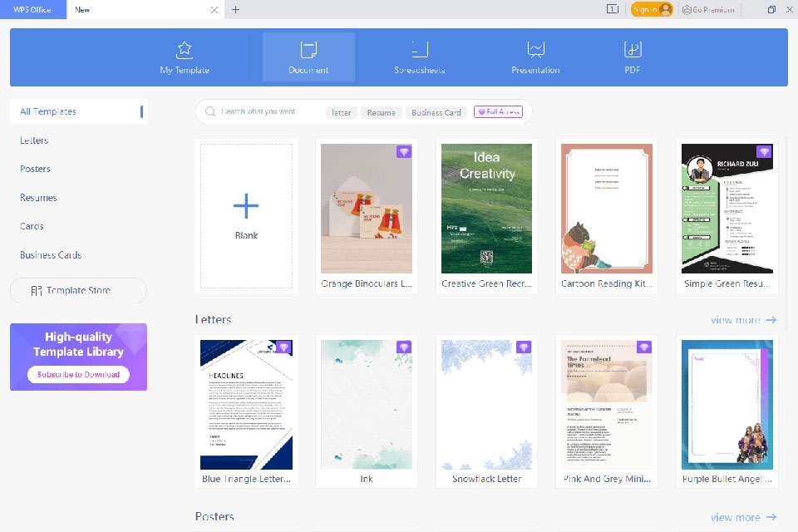
Task: Open the Document templates section
Action: tap(308, 57)
